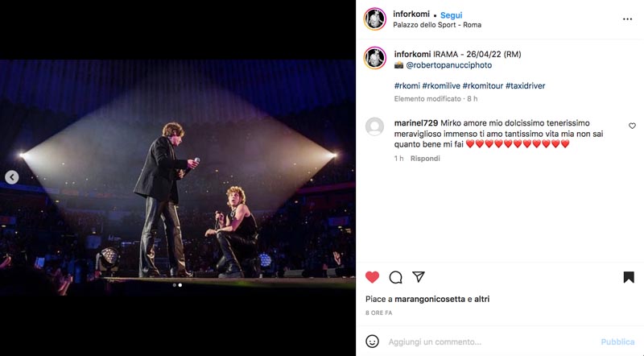
Task: Share post with paper plane icon
Action: (419, 276)
